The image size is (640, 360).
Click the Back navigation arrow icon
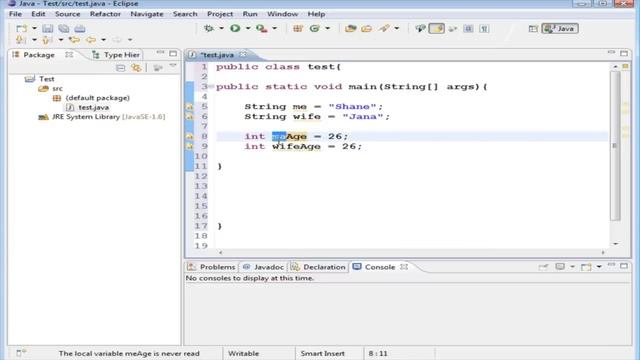pos(91,40)
